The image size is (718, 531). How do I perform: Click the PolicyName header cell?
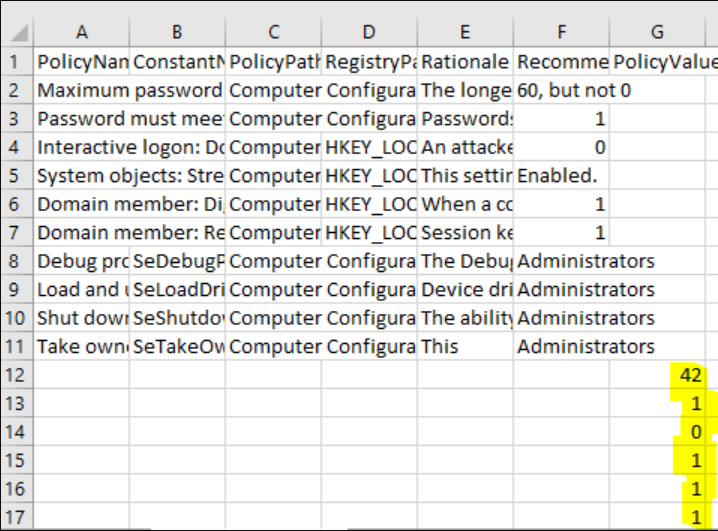pyautogui.click(x=82, y=62)
